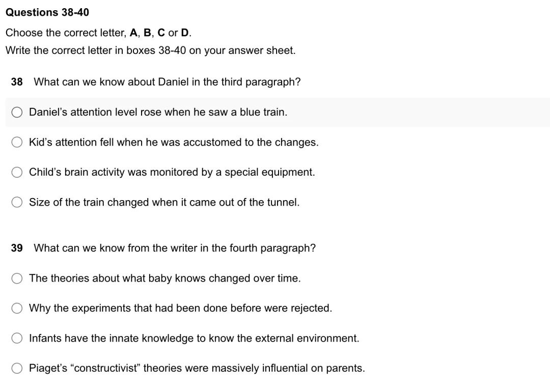Click question 38 text about Daniel
This screenshot has height=392, width=550.
168,82
